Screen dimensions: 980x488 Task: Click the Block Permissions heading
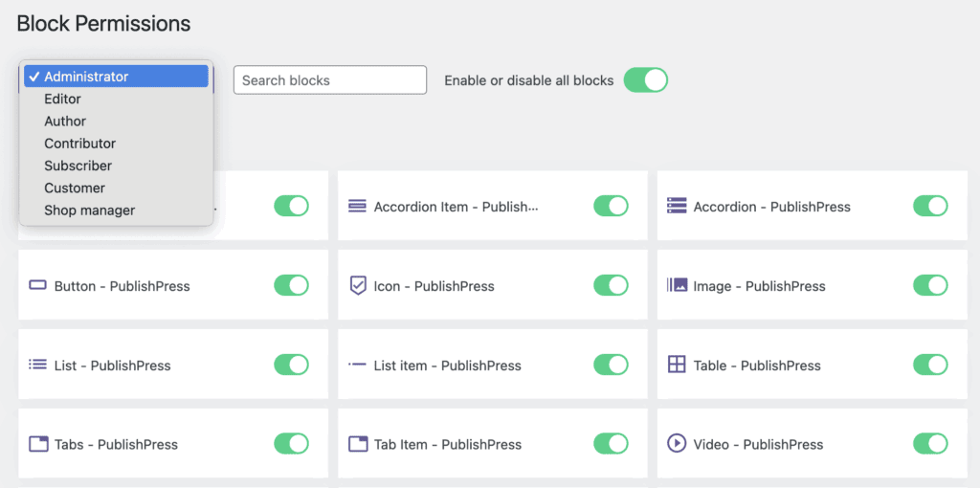[103, 24]
